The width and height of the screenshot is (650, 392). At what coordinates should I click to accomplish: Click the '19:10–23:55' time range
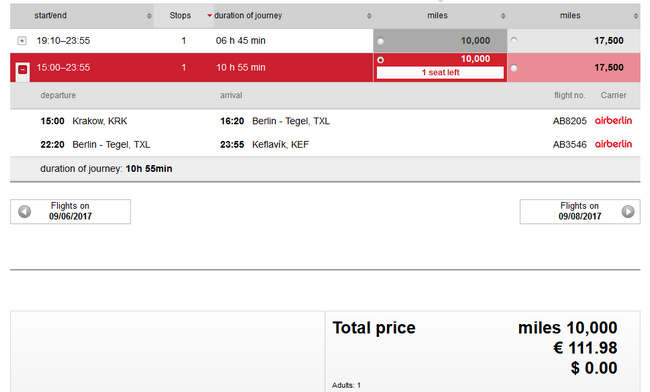click(x=63, y=41)
